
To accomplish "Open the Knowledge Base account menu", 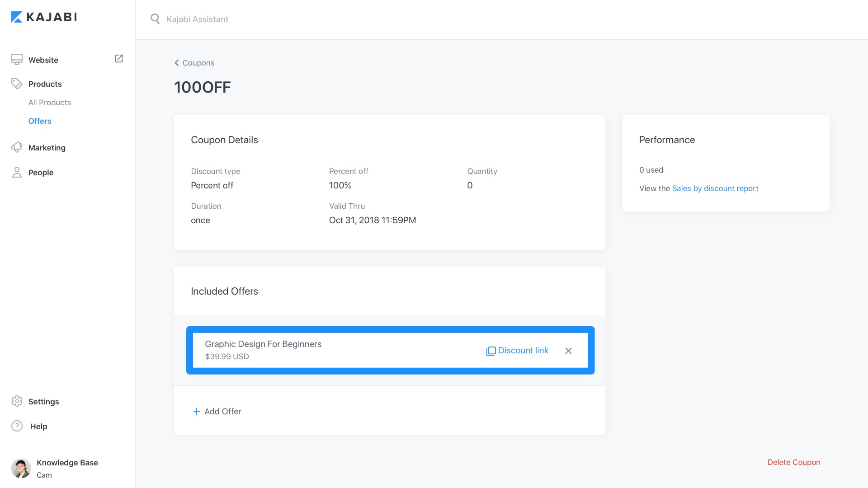I will pyautogui.click(x=67, y=463).
